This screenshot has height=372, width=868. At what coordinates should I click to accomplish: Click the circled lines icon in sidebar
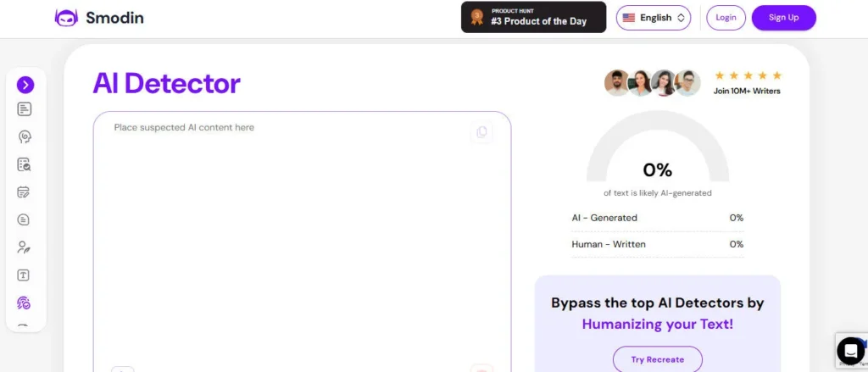pyautogui.click(x=25, y=219)
